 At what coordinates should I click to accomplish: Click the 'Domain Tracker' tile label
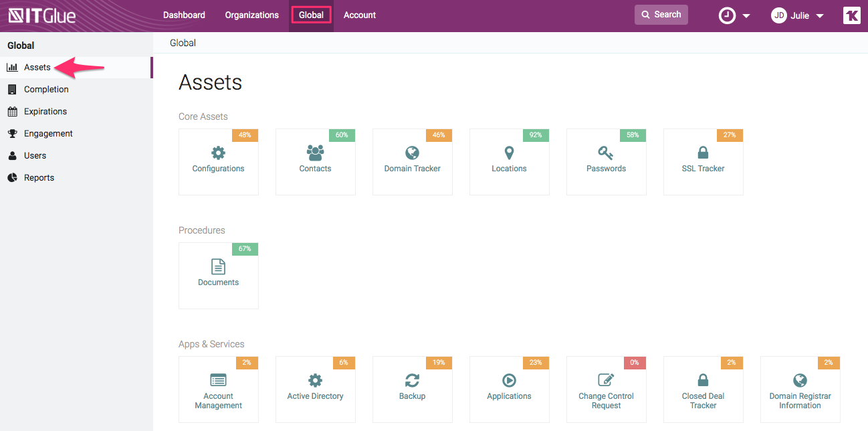pos(412,169)
